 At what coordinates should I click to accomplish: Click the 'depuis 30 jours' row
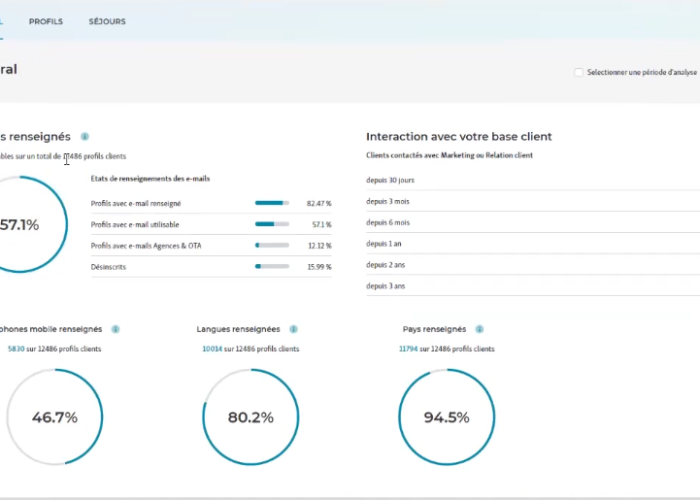point(533,180)
